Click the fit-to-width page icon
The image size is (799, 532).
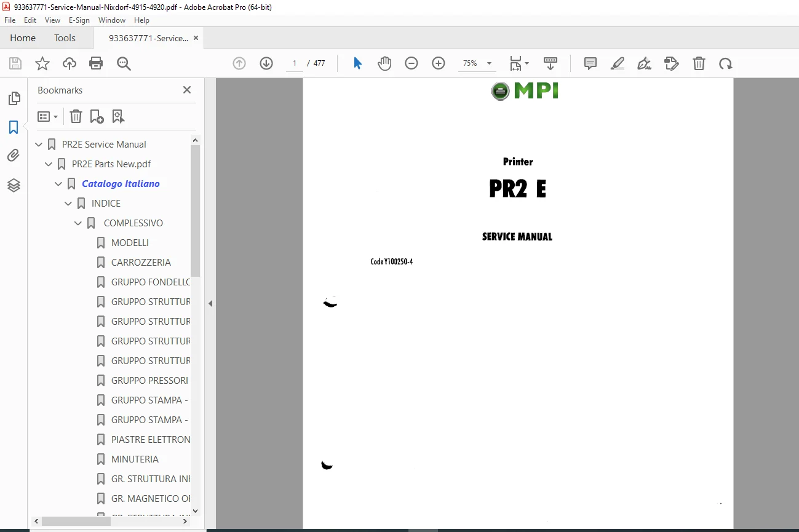pos(515,63)
